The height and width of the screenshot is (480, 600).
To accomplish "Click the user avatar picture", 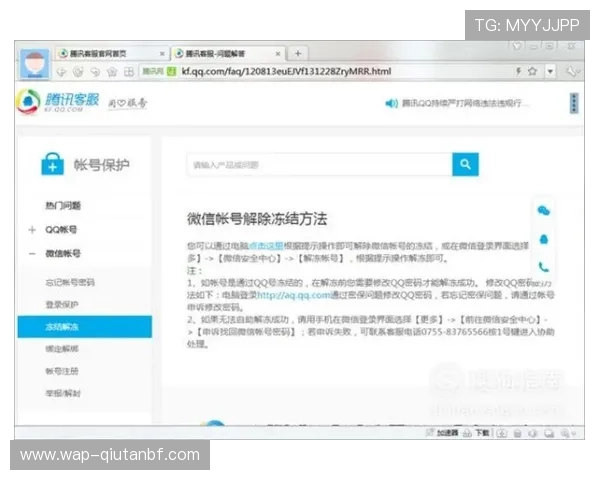I will (x=34, y=64).
